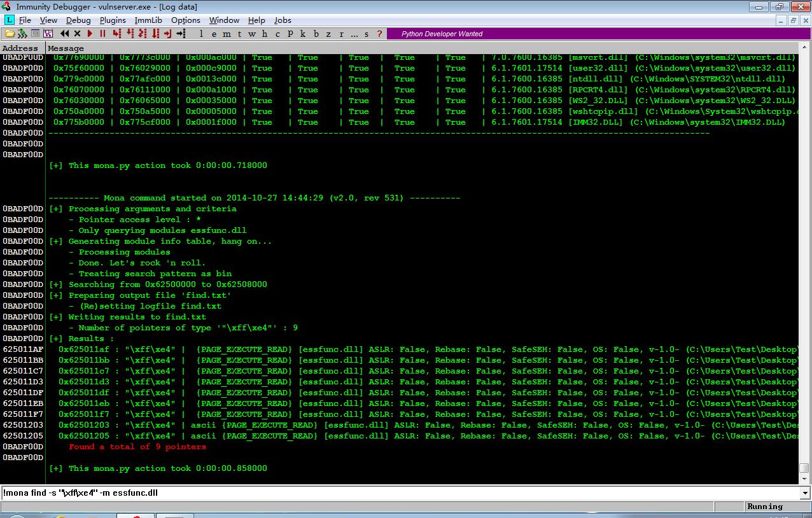Image resolution: width=812 pixels, height=518 pixels.
Task: Click the Restart program rewind icon
Action: (x=65, y=34)
